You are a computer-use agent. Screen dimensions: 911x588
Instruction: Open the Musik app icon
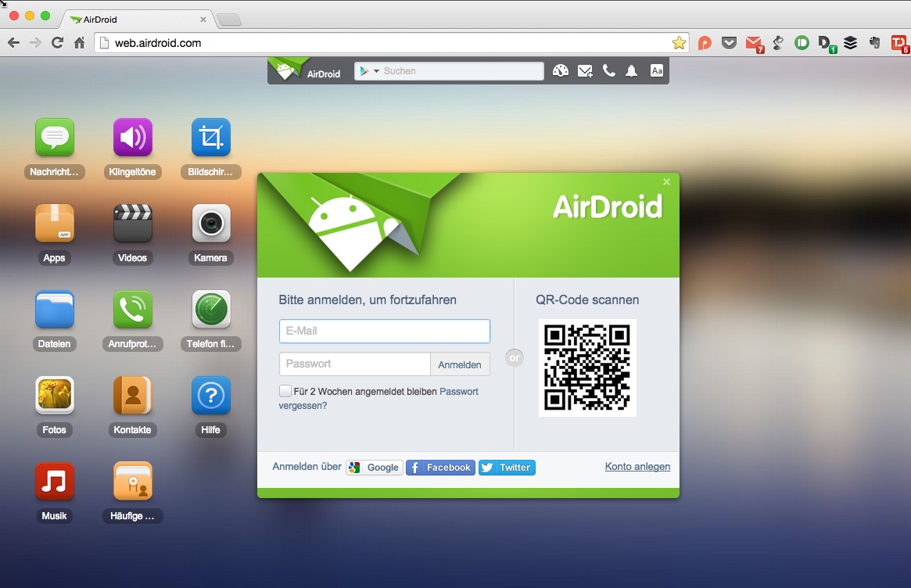(55, 482)
